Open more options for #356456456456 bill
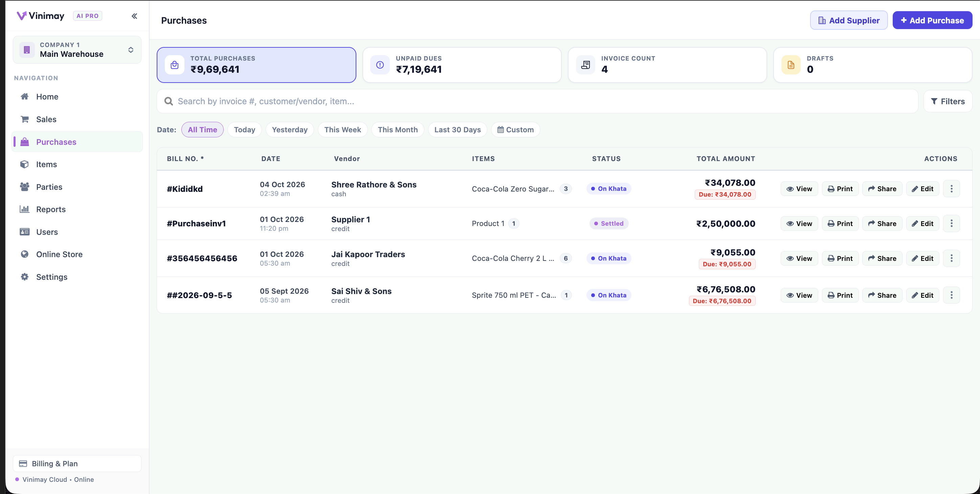This screenshot has height=494, width=980. click(952, 258)
